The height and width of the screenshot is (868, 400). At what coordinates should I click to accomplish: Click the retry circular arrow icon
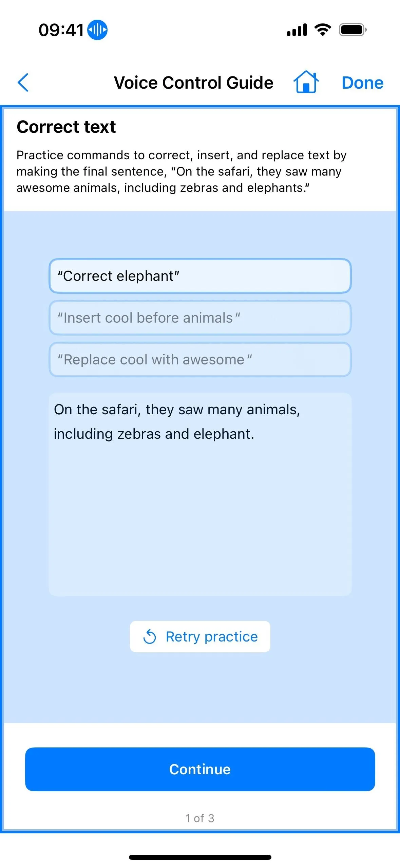tap(150, 636)
